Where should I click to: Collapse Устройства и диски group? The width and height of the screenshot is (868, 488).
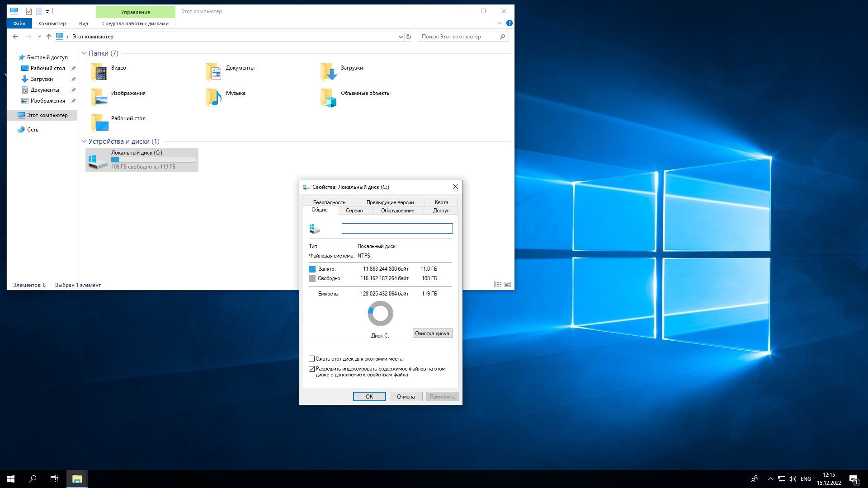click(84, 141)
